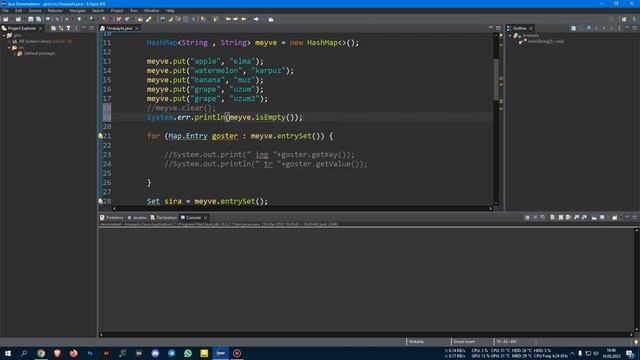Click the Debug toolbar button
Screen dimensions: 640x360
pyautogui.click(x=67, y=19)
